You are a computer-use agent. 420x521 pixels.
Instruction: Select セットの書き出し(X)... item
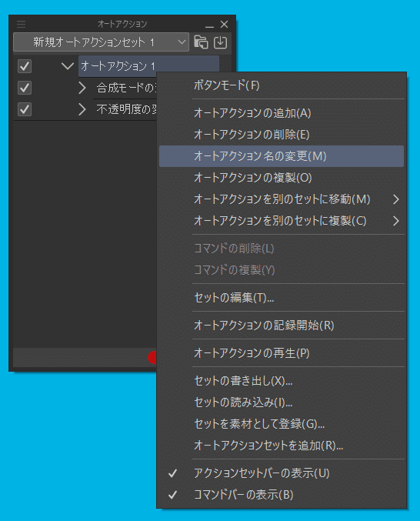click(282, 381)
